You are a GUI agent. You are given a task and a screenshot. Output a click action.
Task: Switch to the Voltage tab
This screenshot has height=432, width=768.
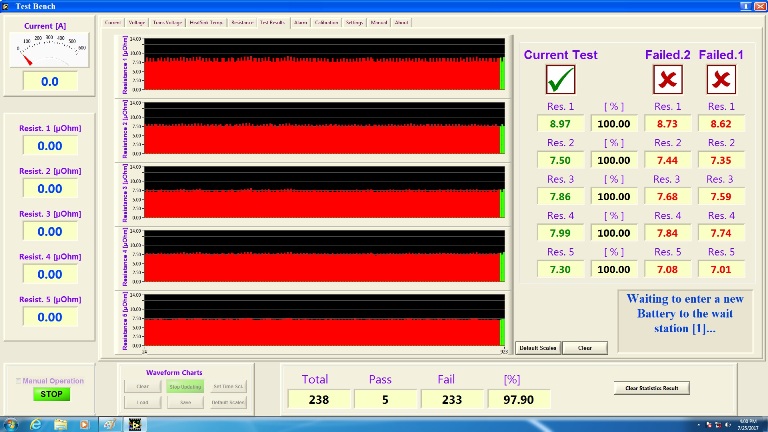[137, 23]
